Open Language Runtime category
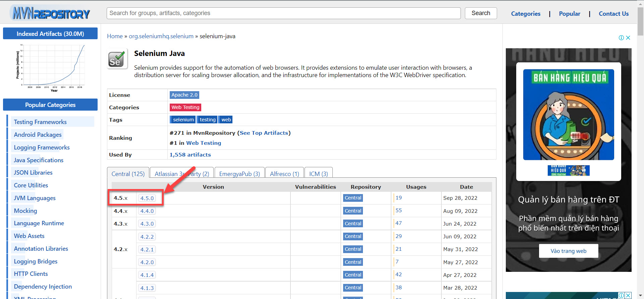 (x=39, y=223)
